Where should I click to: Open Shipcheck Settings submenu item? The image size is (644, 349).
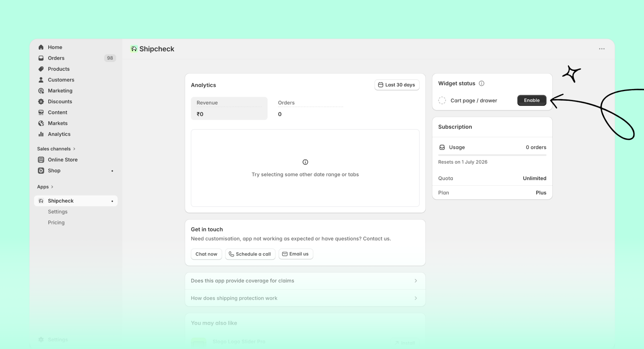point(58,212)
